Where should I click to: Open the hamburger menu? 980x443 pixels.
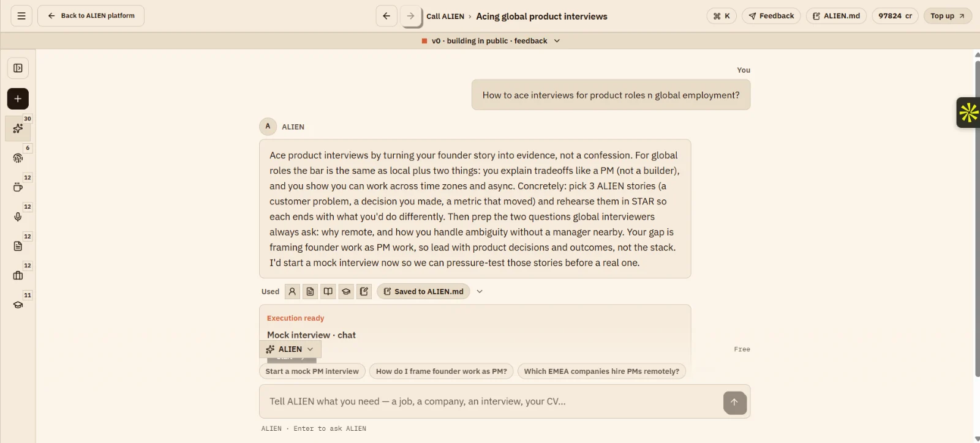21,16
